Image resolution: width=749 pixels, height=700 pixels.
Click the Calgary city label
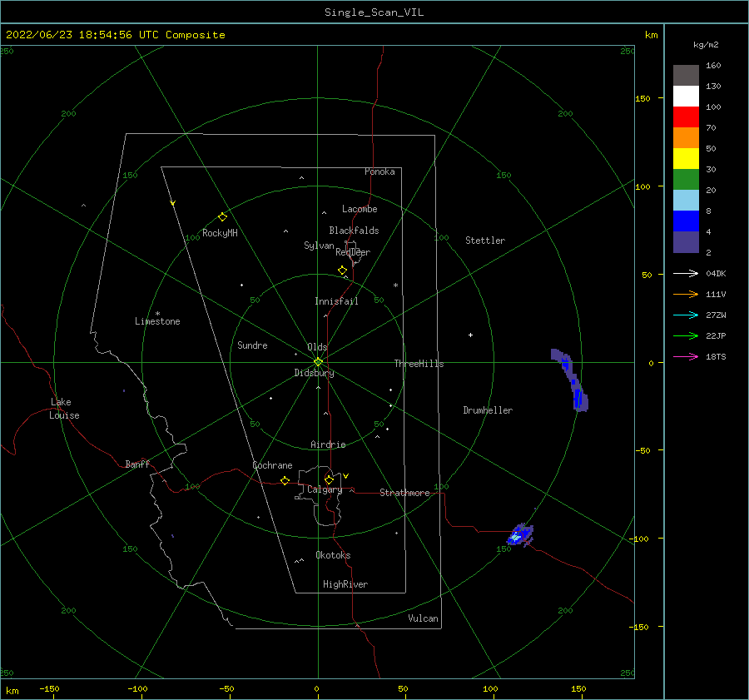(325, 489)
